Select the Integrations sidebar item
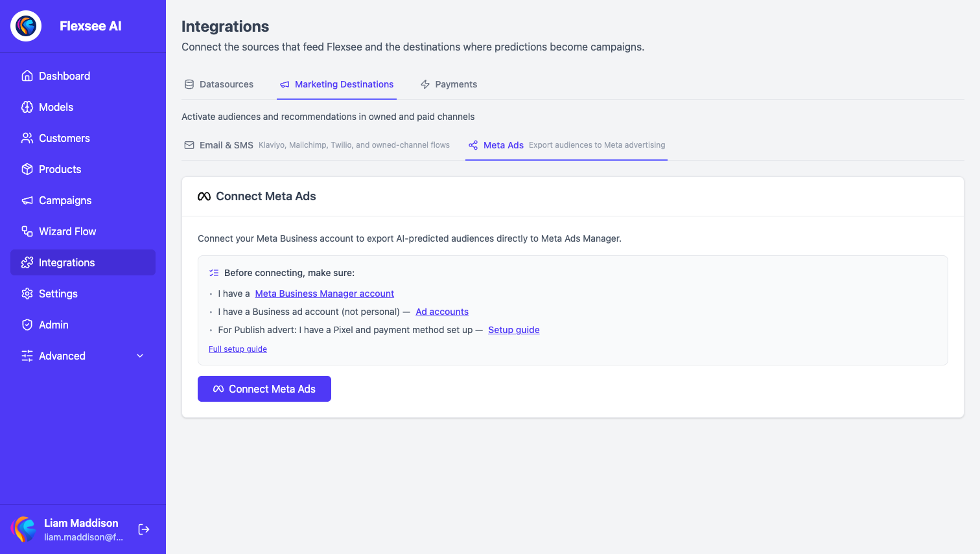980x554 pixels. click(83, 262)
